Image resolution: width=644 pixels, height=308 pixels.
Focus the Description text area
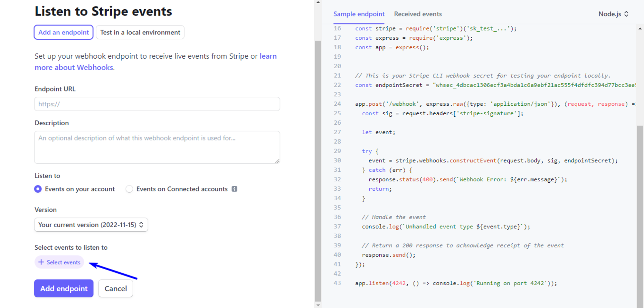click(157, 147)
